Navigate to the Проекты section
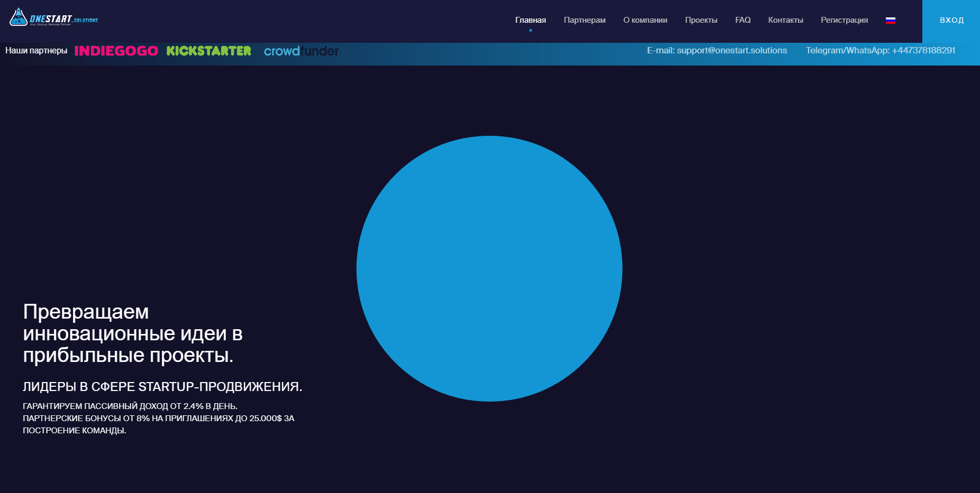This screenshot has width=980, height=493. point(701,20)
